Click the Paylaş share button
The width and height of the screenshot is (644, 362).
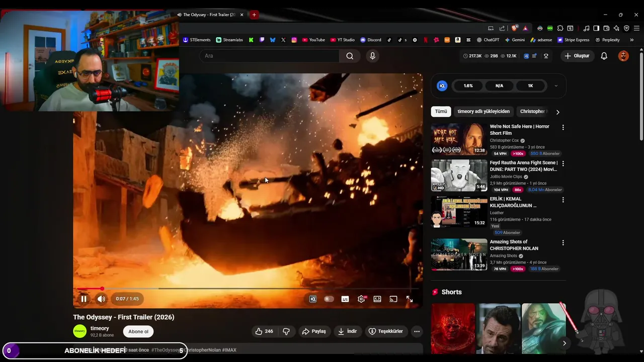pos(314,331)
